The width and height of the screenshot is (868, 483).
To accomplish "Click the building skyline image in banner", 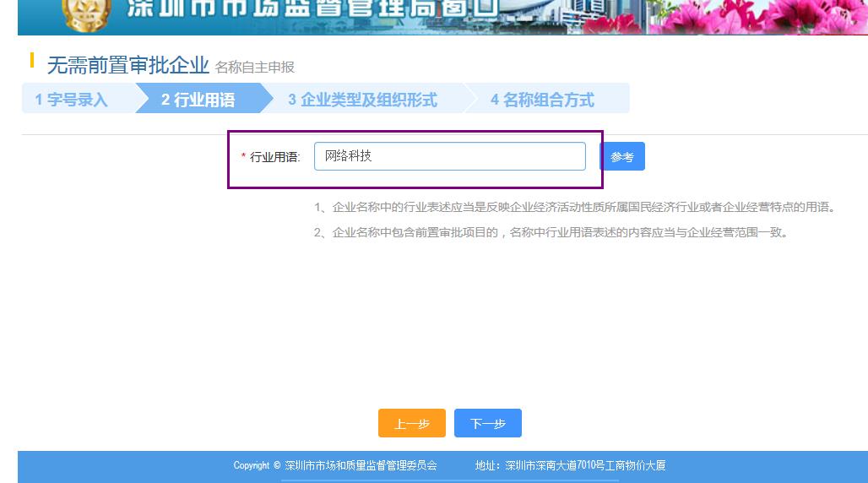I will tap(591, 15).
